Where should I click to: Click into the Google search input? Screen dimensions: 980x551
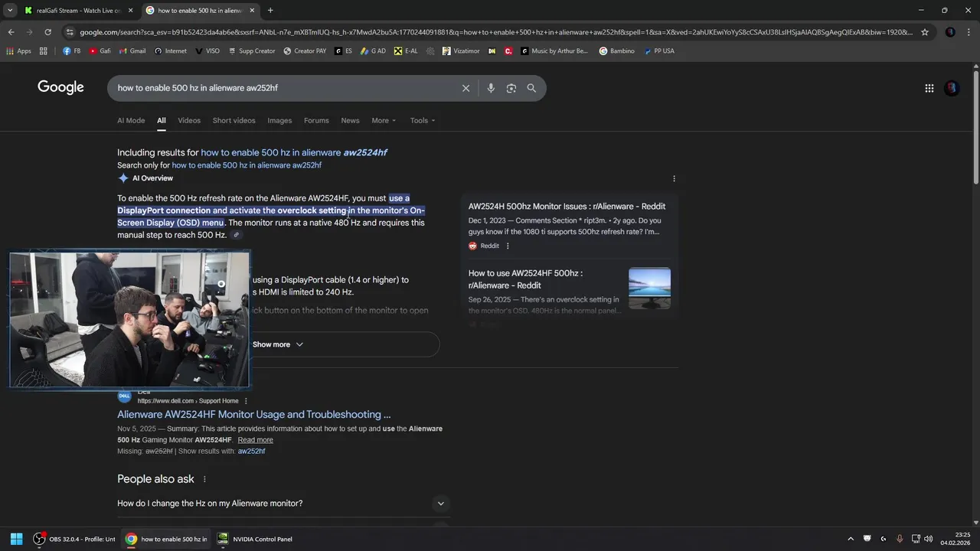point(283,88)
